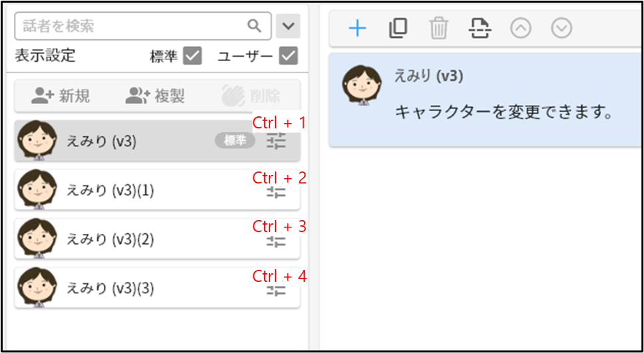Click the duplicate line copy icon
Viewport: 644px width, 353px height.
(x=398, y=29)
